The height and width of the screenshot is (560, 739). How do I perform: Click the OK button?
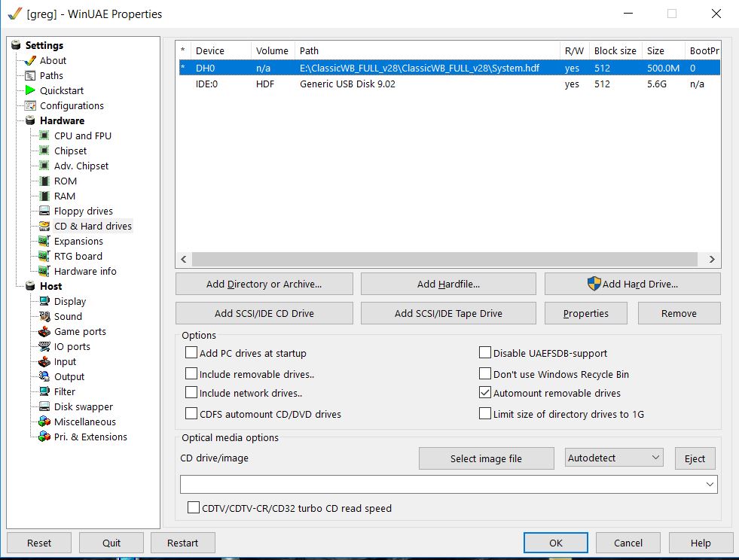pyautogui.click(x=556, y=543)
